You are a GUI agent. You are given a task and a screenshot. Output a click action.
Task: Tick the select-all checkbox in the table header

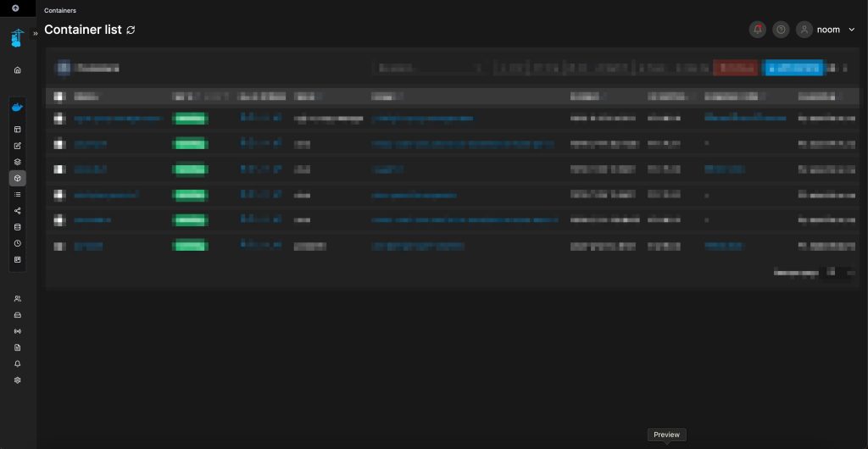coord(58,97)
